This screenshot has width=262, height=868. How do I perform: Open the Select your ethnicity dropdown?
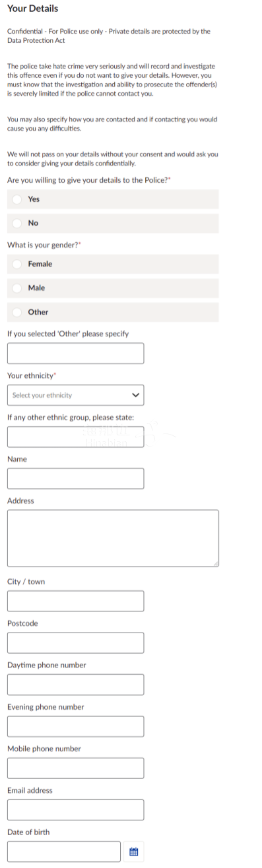tap(75, 395)
